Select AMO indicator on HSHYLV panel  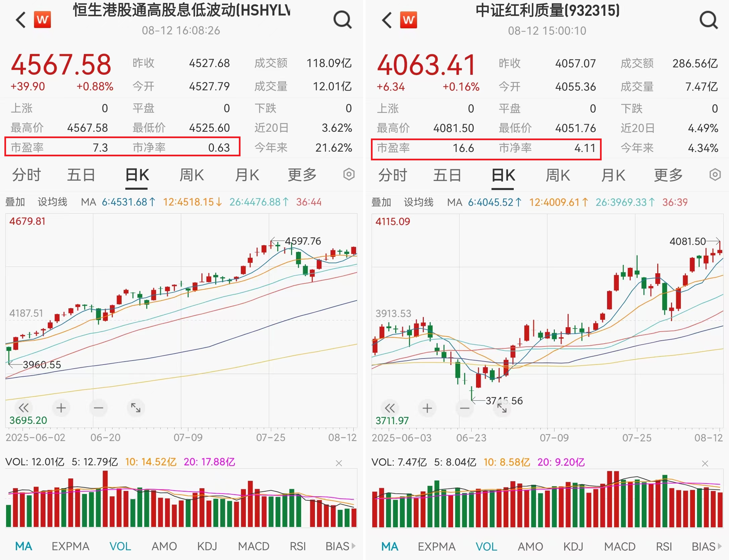(x=164, y=546)
